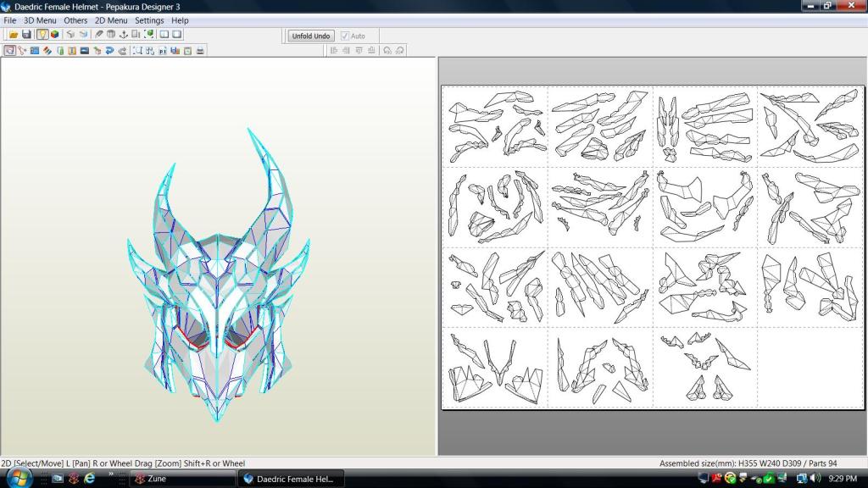
Task: Click the printer icon in second toolbar
Action: tap(200, 51)
